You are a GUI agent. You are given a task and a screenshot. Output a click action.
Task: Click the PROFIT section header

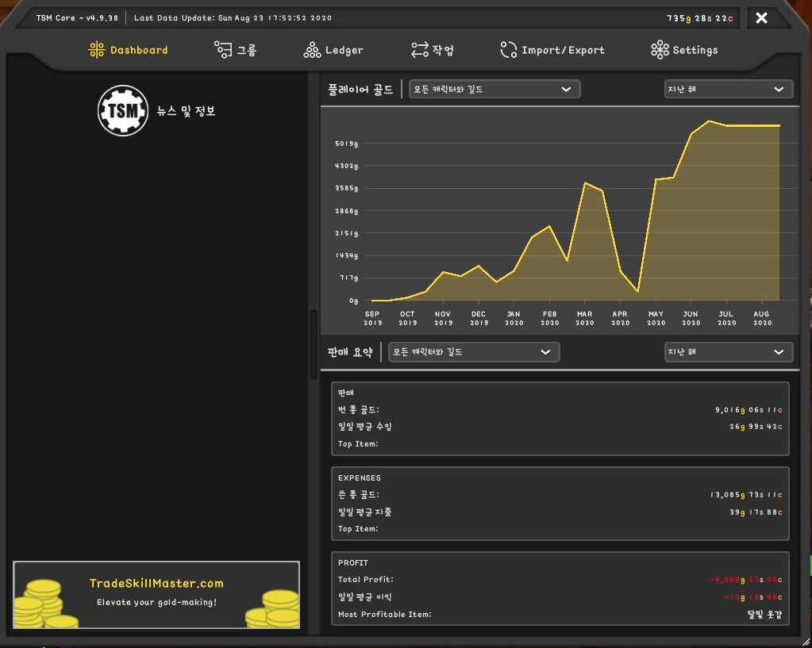pyautogui.click(x=353, y=562)
